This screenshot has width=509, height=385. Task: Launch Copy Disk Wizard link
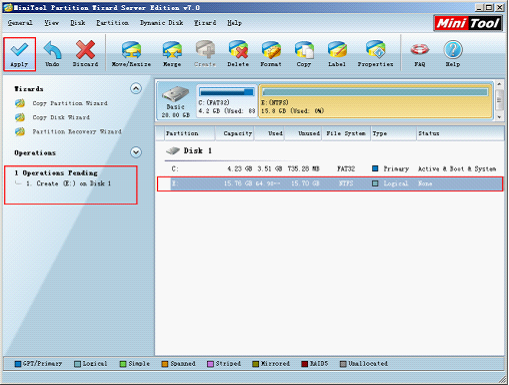coord(61,117)
